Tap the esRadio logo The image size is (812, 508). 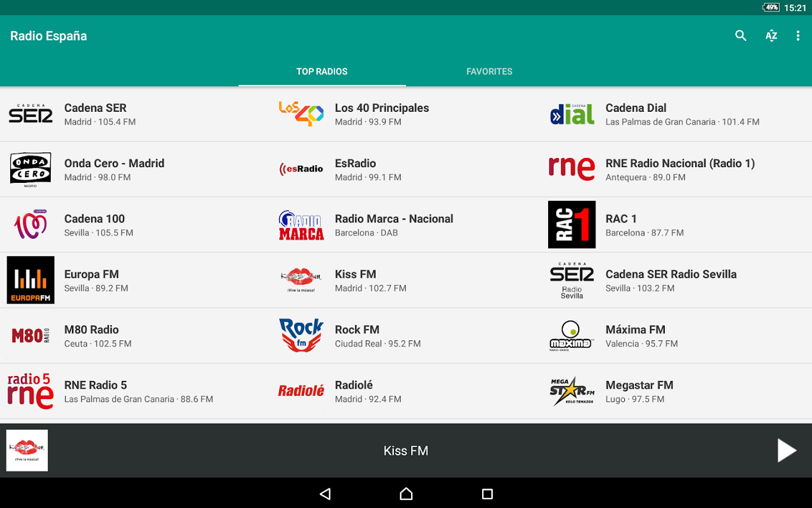coord(301,169)
